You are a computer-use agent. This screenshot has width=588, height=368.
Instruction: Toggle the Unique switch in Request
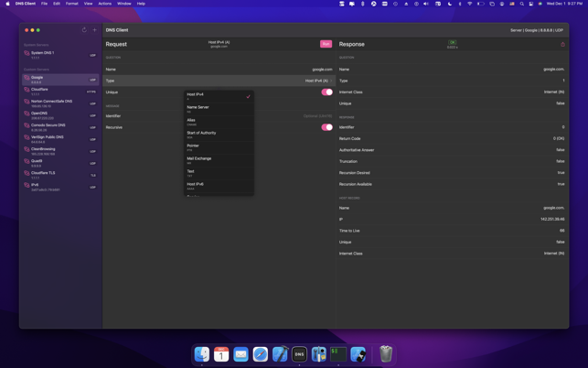pyautogui.click(x=326, y=92)
